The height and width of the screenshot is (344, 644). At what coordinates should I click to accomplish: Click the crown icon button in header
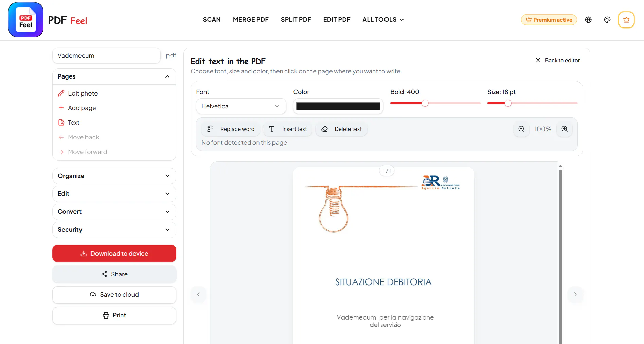(626, 20)
